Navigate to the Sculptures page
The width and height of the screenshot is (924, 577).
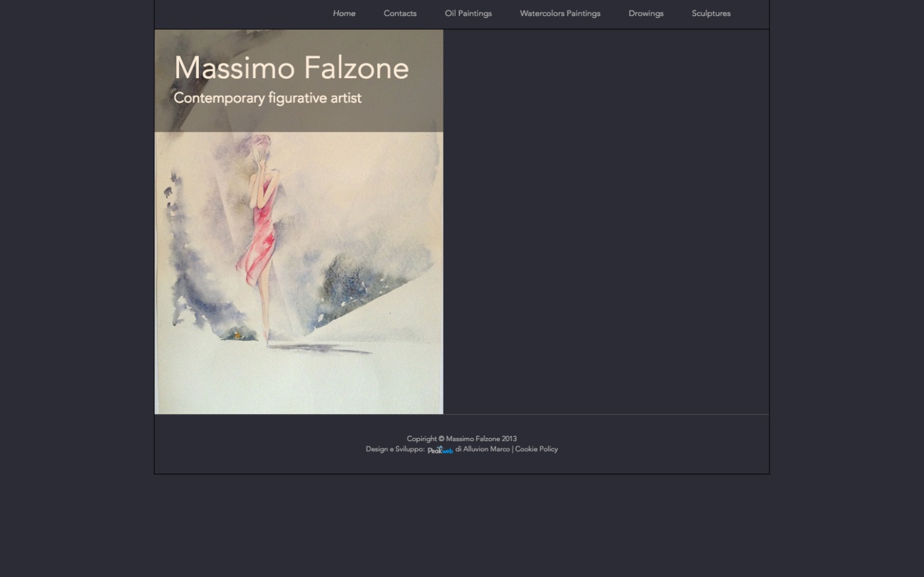711,13
